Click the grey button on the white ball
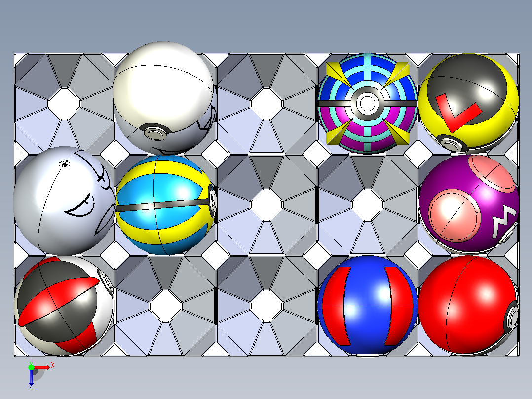Viewport: 532px width, 399px height. (x=156, y=133)
